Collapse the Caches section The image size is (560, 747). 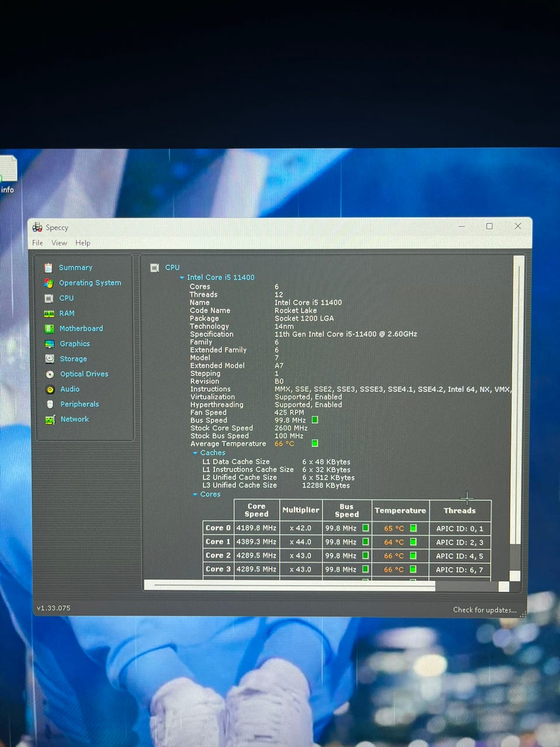pyautogui.click(x=195, y=453)
